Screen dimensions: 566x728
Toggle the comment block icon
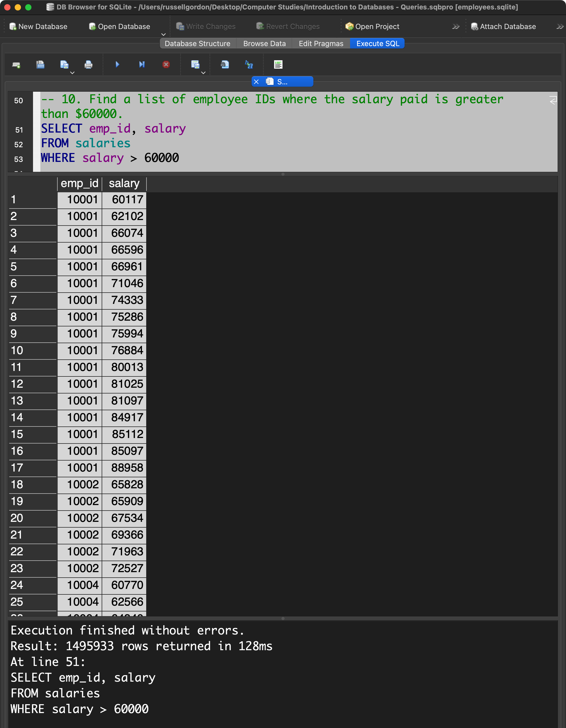tap(278, 65)
